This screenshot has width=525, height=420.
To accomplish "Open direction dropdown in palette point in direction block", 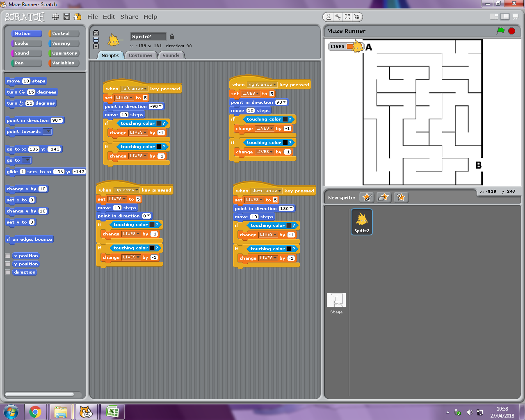I will 61,120.
